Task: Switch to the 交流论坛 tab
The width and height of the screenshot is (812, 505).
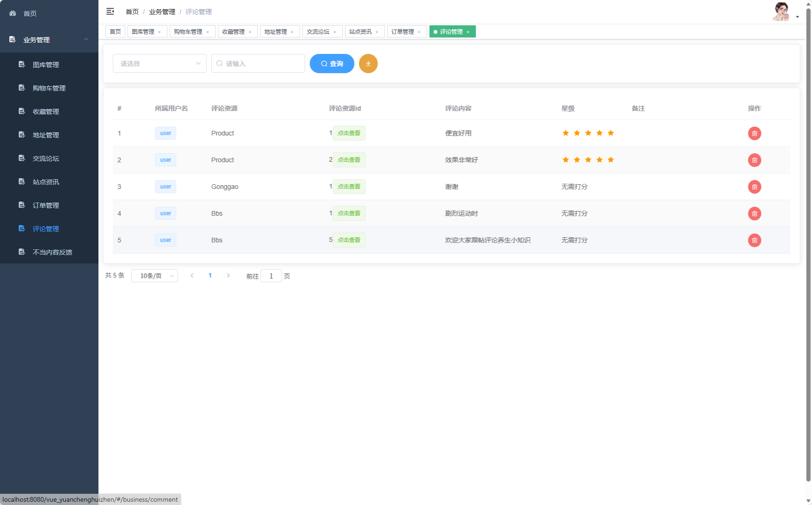Action: coord(318,32)
